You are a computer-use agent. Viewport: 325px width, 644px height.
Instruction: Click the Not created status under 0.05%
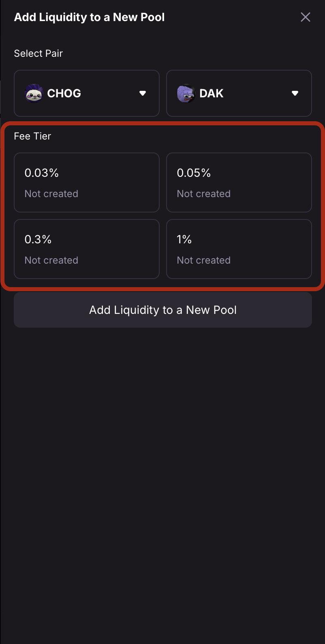click(x=204, y=194)
